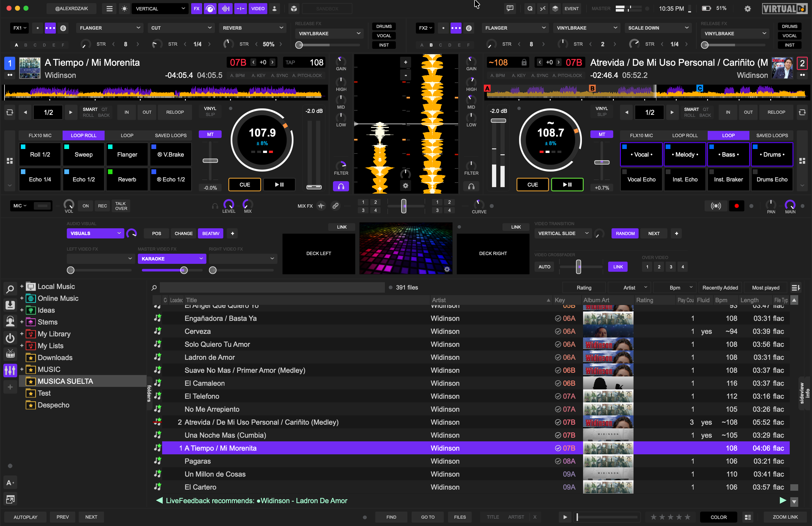This screenshot has height=526, width=812.
Task: Open the KARAOKE master video FX dropdown
Action: point(172,259)
